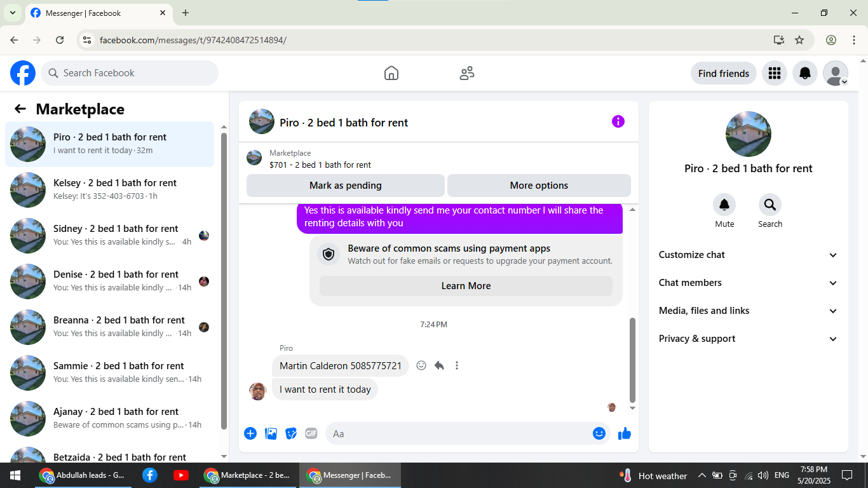Open the Notifications bell icon
The width and height of the screenshot is (868, 488).
coord(805,73)
